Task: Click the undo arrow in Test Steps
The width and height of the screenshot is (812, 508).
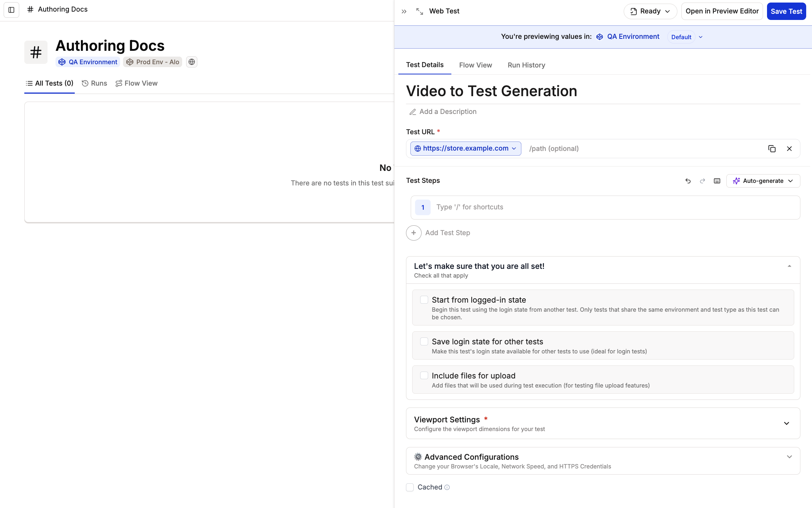Action: 688,181
